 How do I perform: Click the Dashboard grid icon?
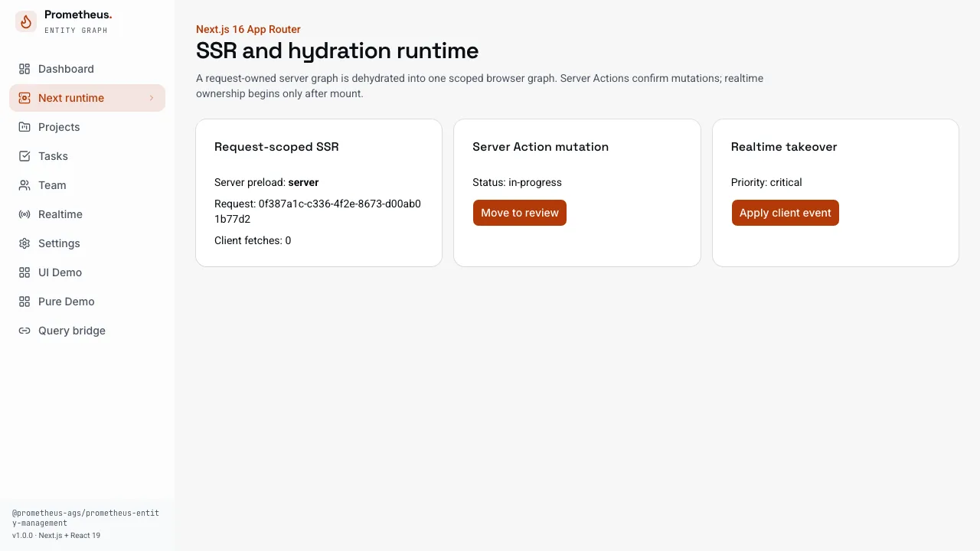click(x=24, y=69)
